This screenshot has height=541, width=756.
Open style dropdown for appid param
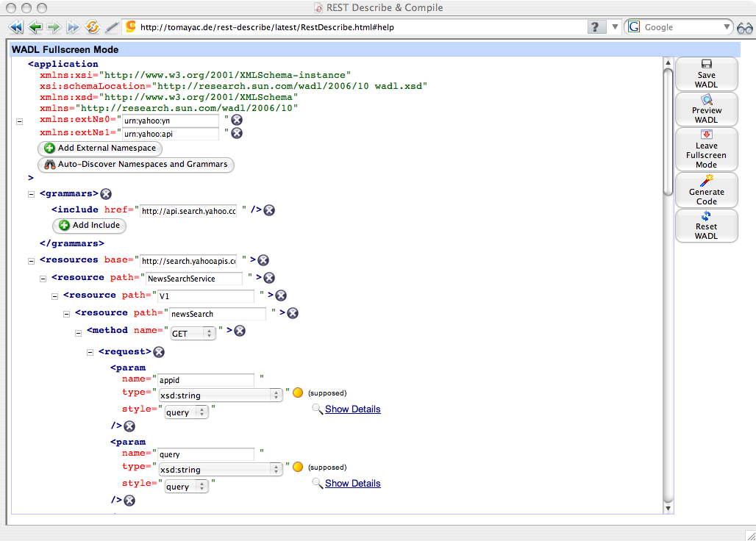(x=186, y=412)
